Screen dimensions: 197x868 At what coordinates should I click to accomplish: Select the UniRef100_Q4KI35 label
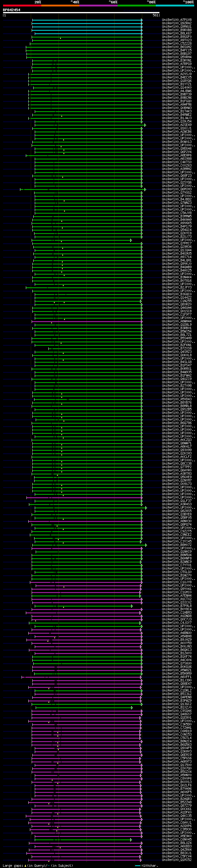[177, 816]
